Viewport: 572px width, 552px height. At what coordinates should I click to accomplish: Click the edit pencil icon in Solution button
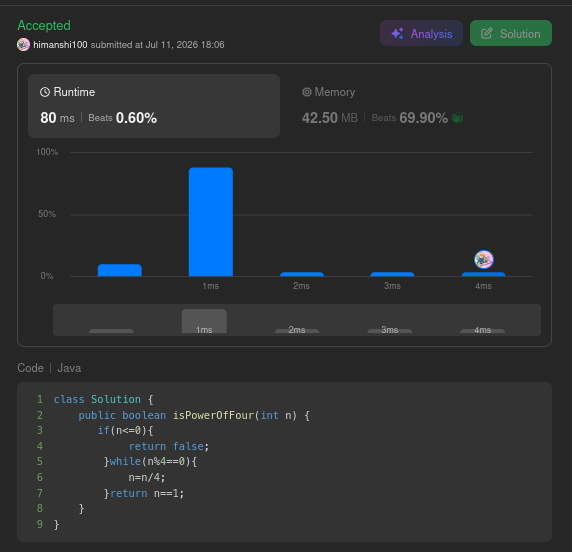coord(487,34)
